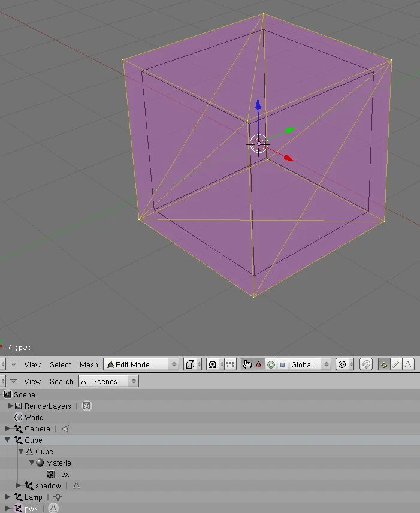Viewport: 420px width, 513px height.
Task: Click the top vertex of the cube
Action: click(x=263, y=14)
